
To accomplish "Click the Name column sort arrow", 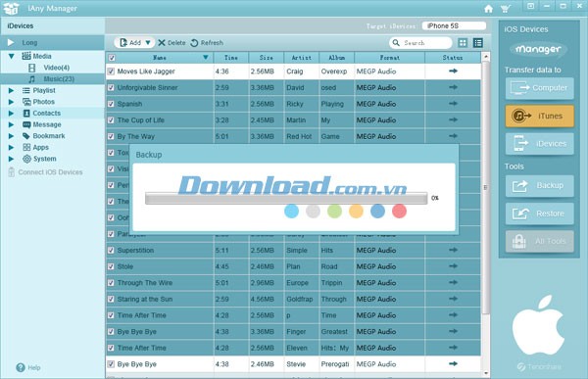I will [x=206, y=58].
